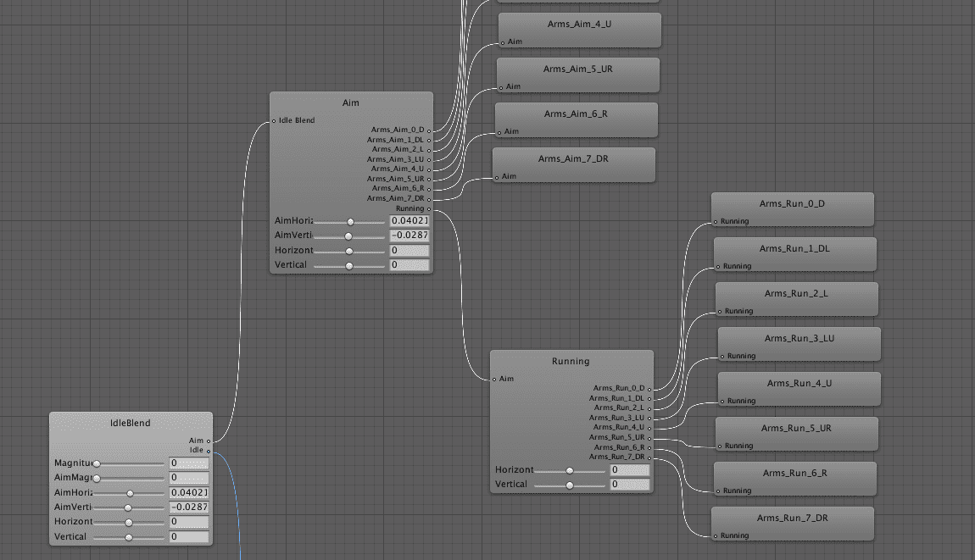Click AimHoriz value field in Aim node
This screenshot has width=975, height=560.
click(x=409, y=221)
